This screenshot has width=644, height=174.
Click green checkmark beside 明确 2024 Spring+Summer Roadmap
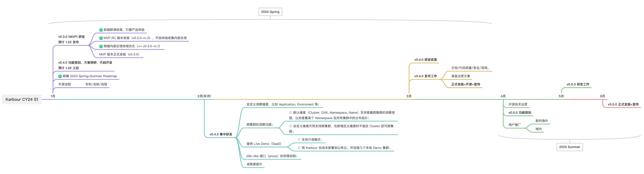60,76
